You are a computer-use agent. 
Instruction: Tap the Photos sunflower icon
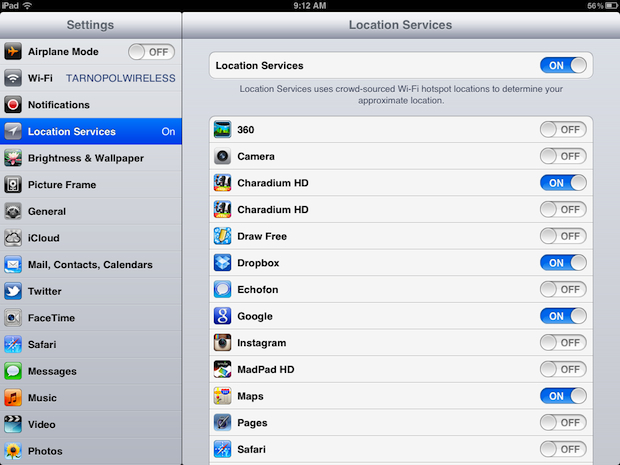pyautogui.click(x=13, y=451)
